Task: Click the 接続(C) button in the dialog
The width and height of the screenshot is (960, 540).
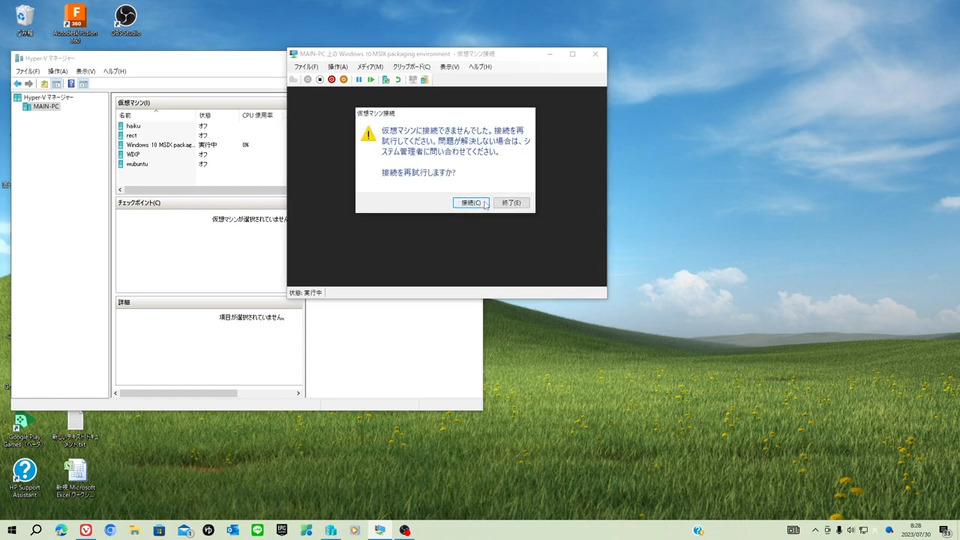Action: (x=469, y=202)
